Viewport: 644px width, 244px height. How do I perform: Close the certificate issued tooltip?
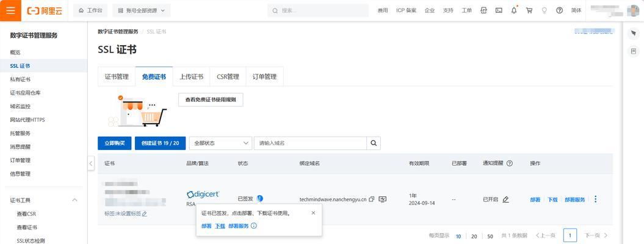313,213
